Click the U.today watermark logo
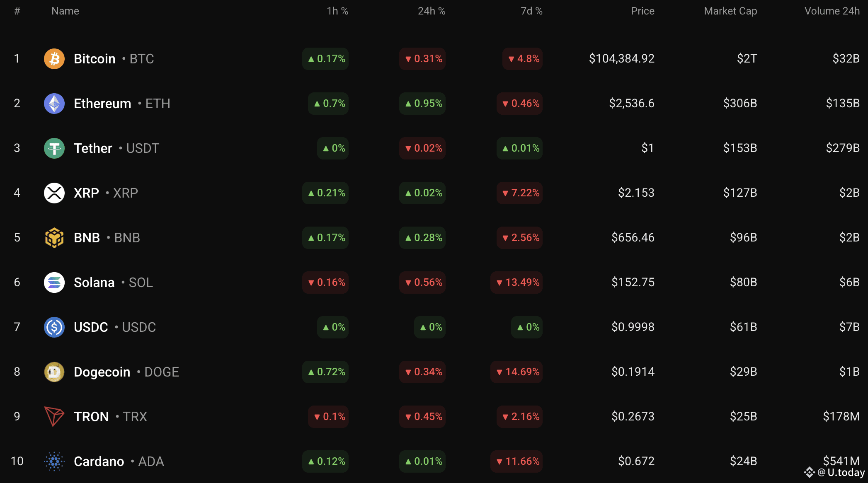This screenshot has height=483, width=868. (x=834, y=473)
